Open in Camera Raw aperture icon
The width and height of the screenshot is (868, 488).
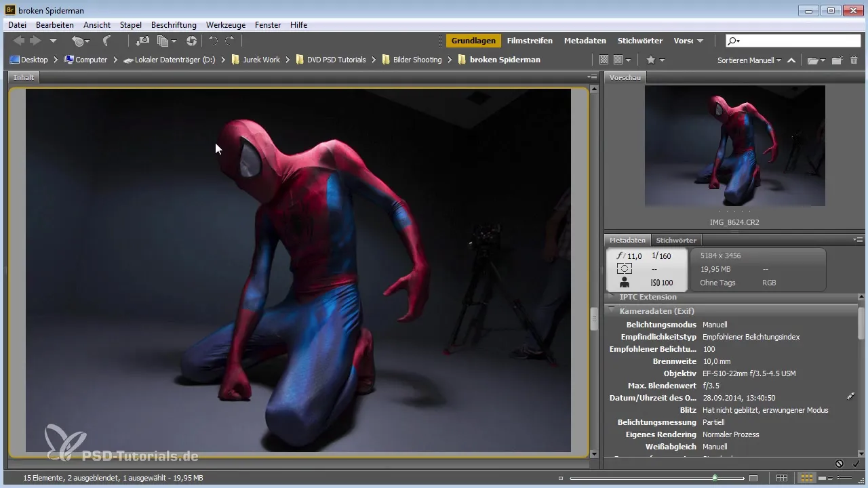(x=191, y=41)
